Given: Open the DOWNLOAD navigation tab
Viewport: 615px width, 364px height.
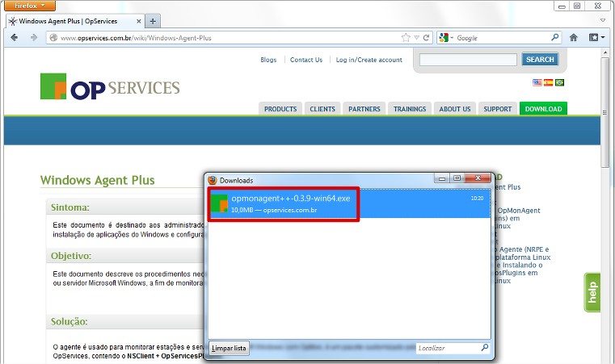Looking at the screenshot, I should coord(543,109).
